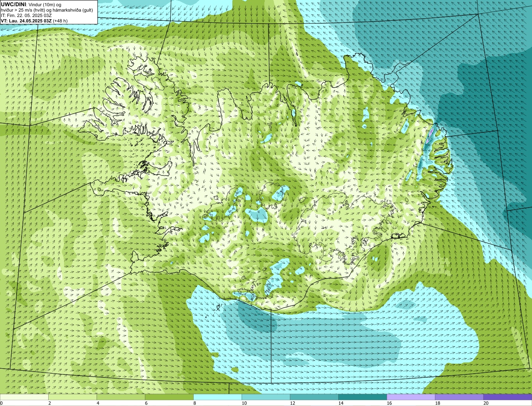The image size is (532, 406).
Task: Pick the 10–12 m/s turquoise swatch
Action: [x=266, y=397]
